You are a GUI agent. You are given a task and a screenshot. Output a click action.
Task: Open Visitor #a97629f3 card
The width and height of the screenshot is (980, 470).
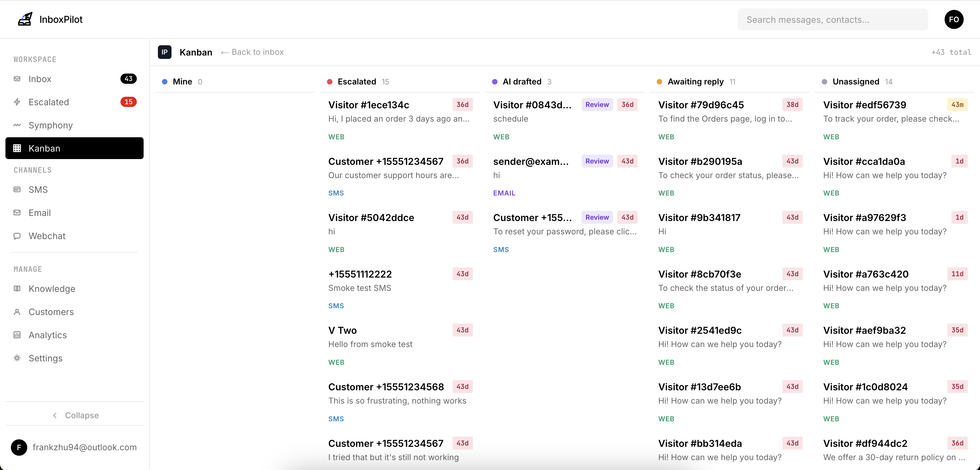point(894,233)
